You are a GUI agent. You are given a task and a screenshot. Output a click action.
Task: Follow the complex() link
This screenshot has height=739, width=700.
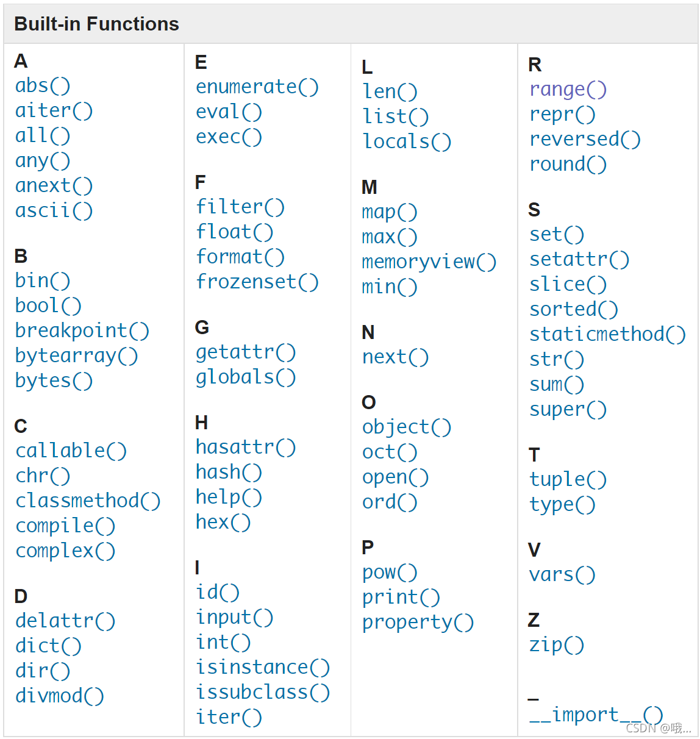(65, 551)
